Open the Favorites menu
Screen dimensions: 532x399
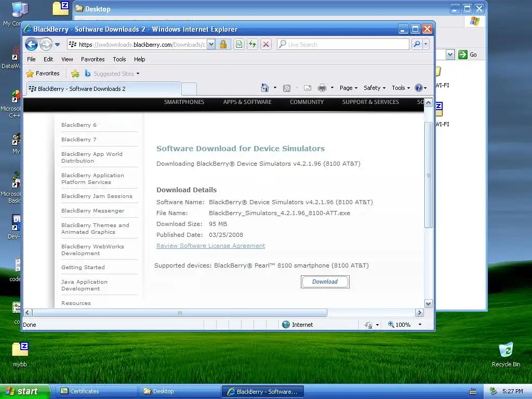click(x=92, y=59)
